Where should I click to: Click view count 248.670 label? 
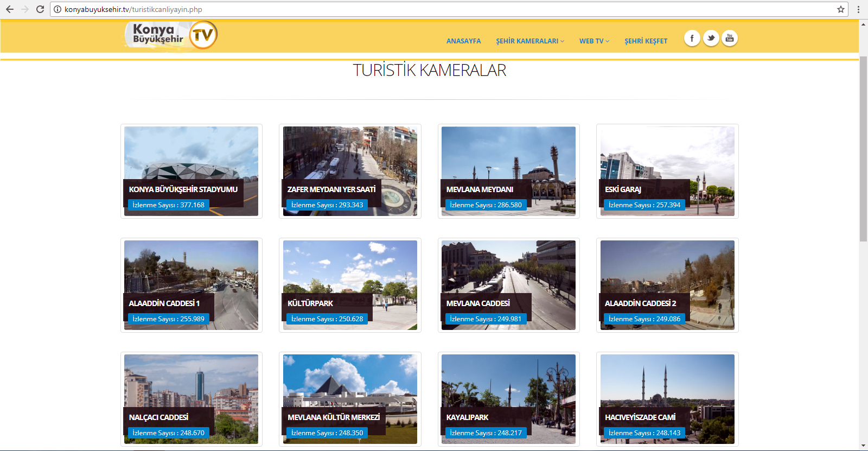pyautogui.click(x=169, y=433)
